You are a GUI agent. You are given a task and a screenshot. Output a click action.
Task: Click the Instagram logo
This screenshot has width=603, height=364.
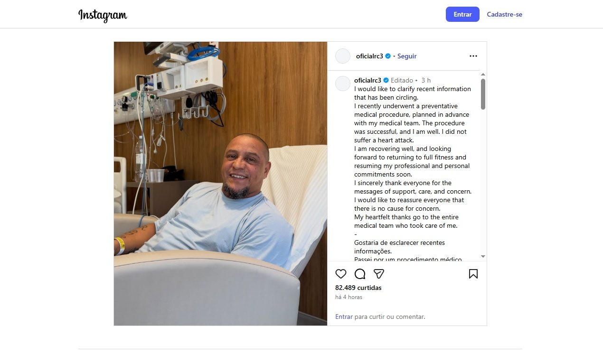(x=103, y=15)
